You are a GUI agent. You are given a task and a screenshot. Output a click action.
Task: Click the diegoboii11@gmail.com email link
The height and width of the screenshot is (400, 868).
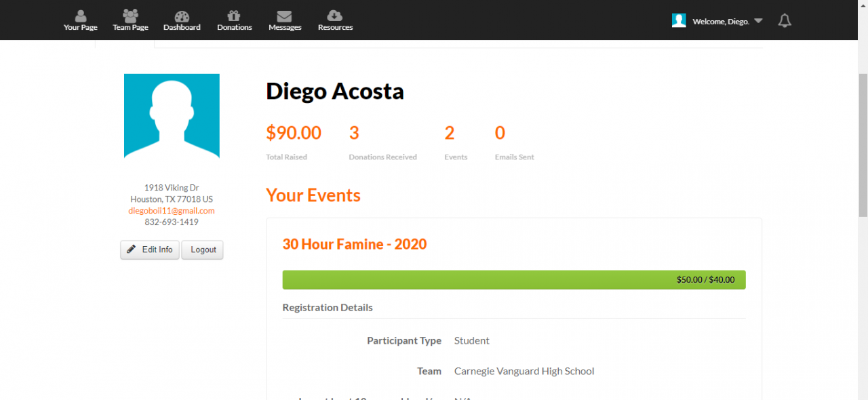[172, 211]
